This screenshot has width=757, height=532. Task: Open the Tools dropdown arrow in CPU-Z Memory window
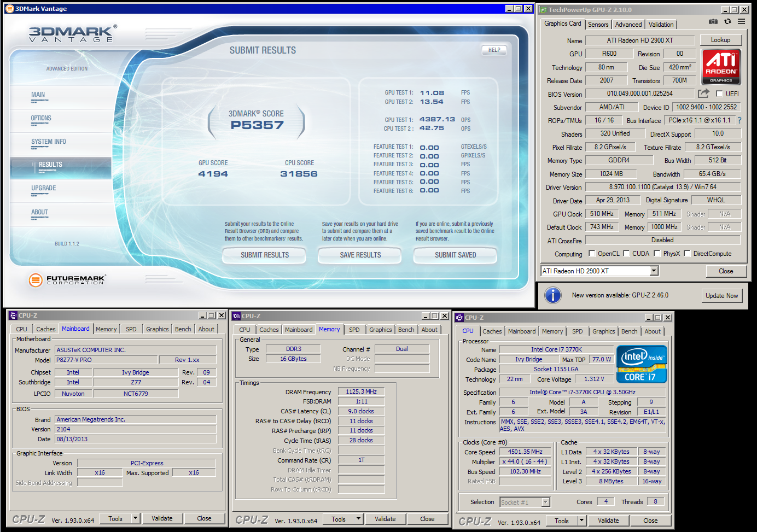(x=358, y=519)
